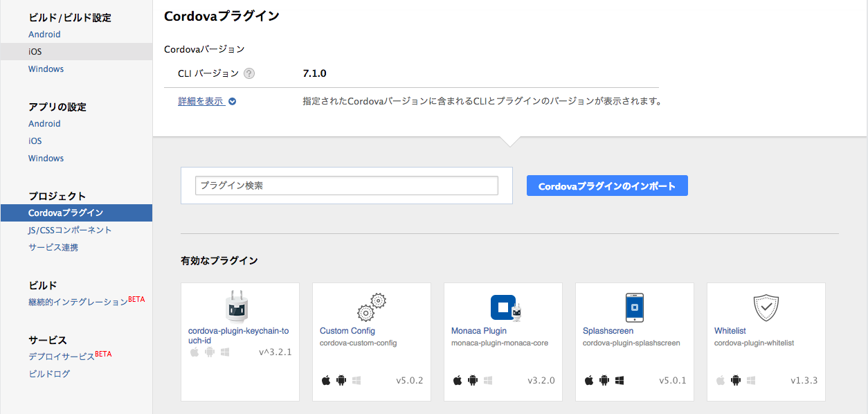Open the Custom Config plugin link
The width and height of the screenshot is (868, 414).
tap(347, 331)
